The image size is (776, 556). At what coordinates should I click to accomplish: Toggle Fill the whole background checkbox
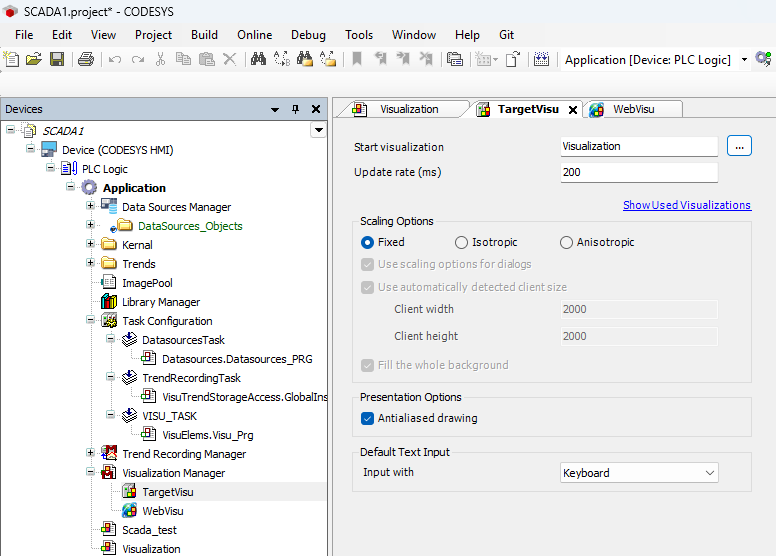point(367,365)
